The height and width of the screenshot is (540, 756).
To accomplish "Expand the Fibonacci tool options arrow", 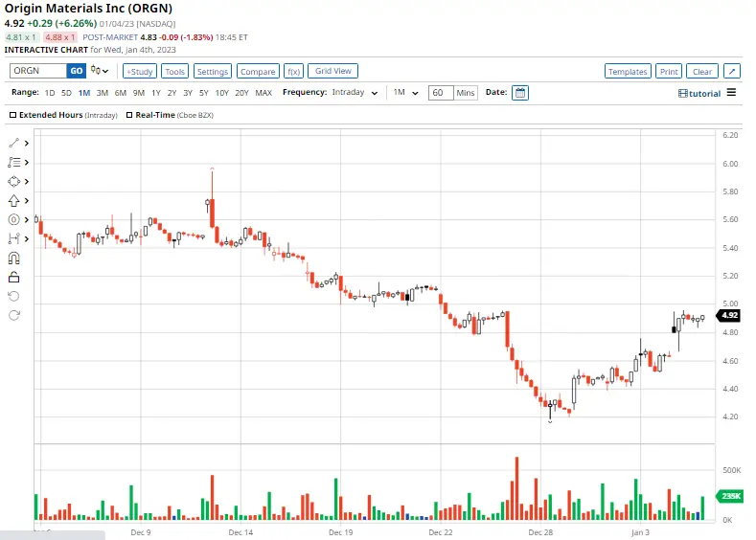I will [27, 163].
